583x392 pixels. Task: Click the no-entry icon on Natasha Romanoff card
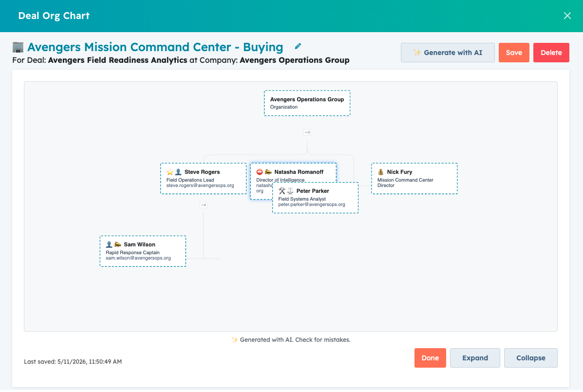point(260,172)
